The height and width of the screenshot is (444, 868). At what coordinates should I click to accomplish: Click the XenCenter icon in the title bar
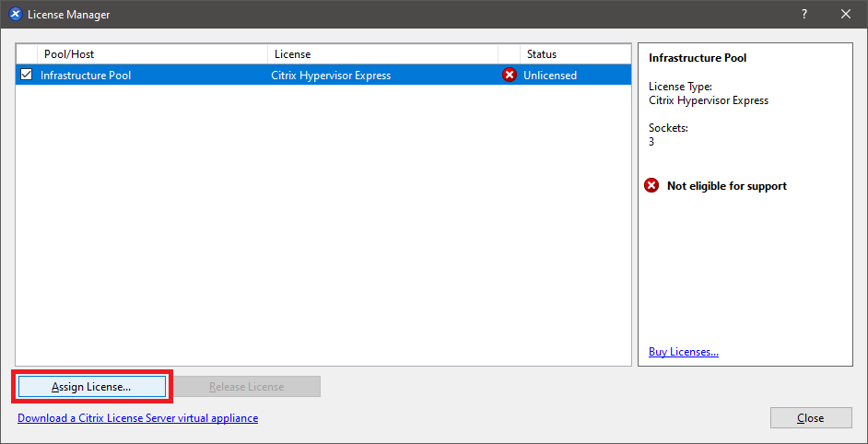point(15,14)
